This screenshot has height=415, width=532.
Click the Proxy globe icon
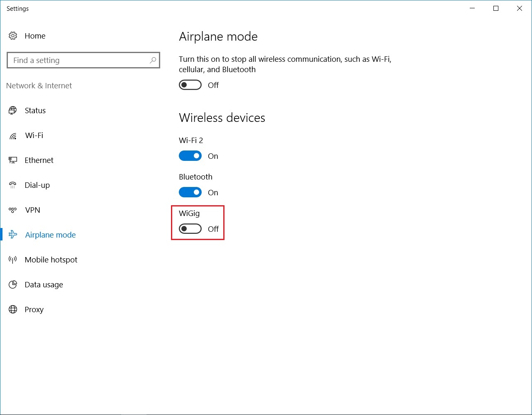click(13, 309)
